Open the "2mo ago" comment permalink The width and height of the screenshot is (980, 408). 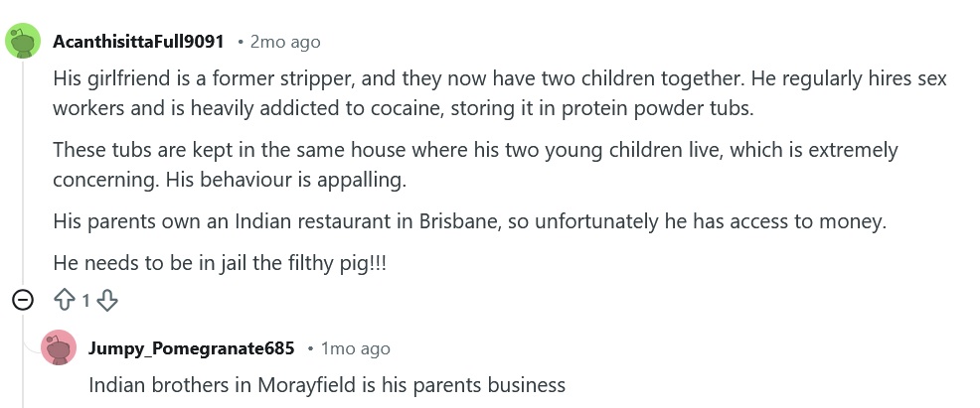285,42
